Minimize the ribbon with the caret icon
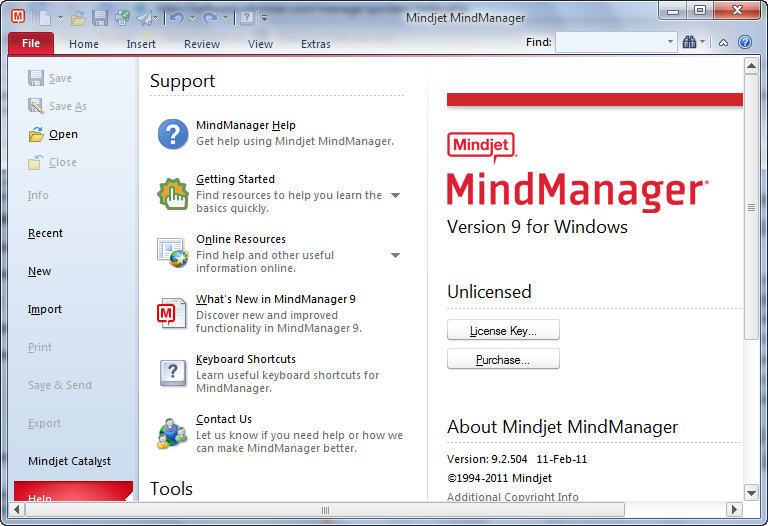 (x=723, y=43)
